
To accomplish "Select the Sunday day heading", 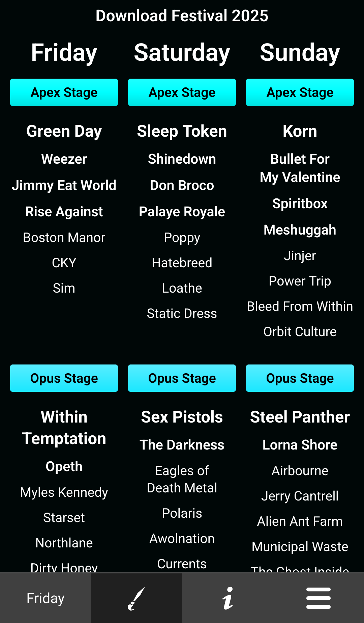I will click(300, 53).
